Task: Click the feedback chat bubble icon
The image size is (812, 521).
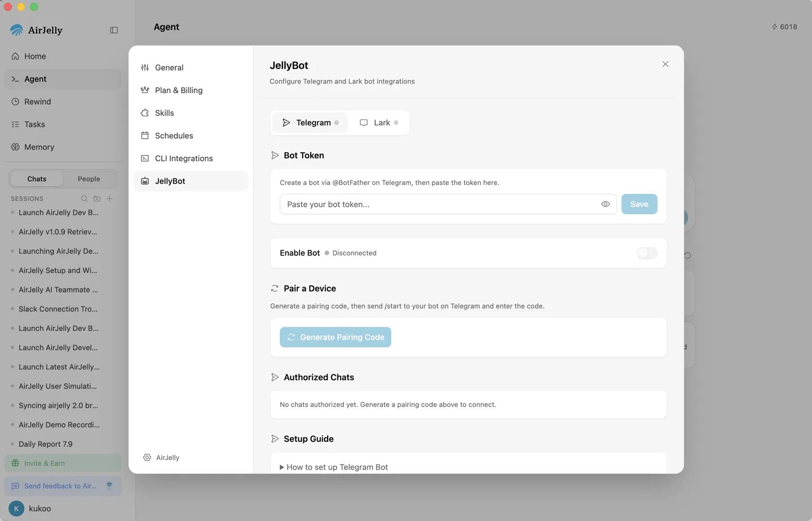Action: tap(15, 486)
